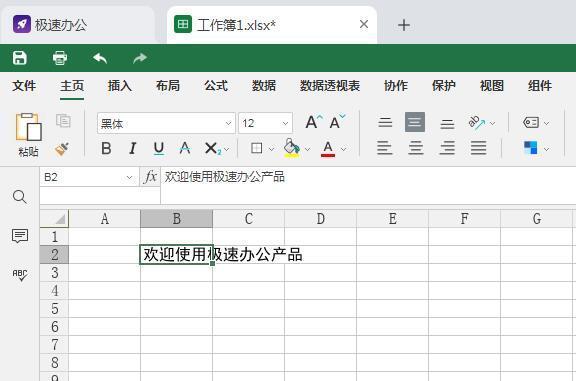576x381 pixels.
Task: Select column D header
Action: (321, 219)
